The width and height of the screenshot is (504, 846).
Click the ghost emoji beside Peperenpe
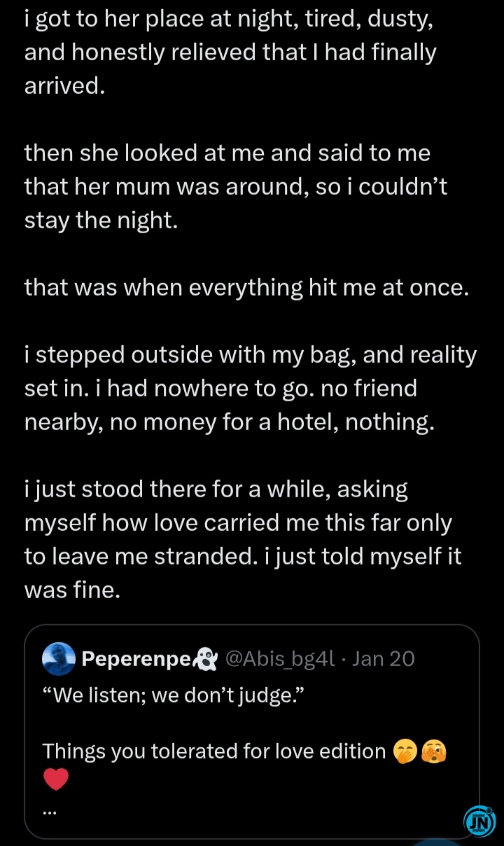pos(204,659)
